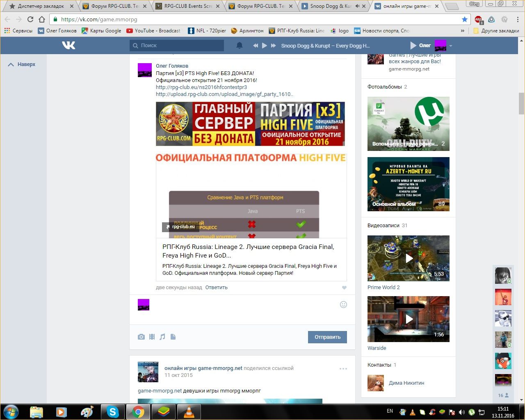Go back to top via Наверх
This screenshot has width=525, height=420.
tap(22, 64)
